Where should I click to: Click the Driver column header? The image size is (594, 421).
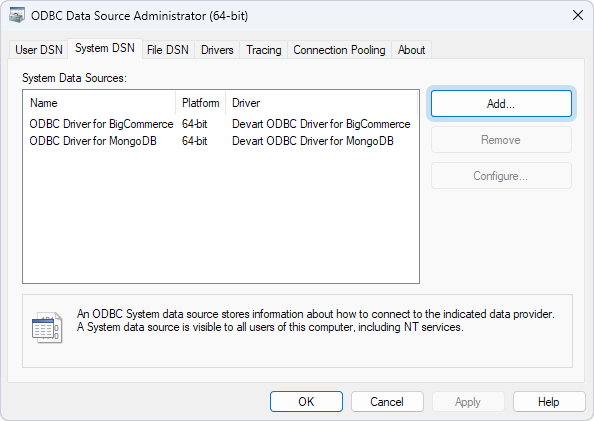(322, 103)
